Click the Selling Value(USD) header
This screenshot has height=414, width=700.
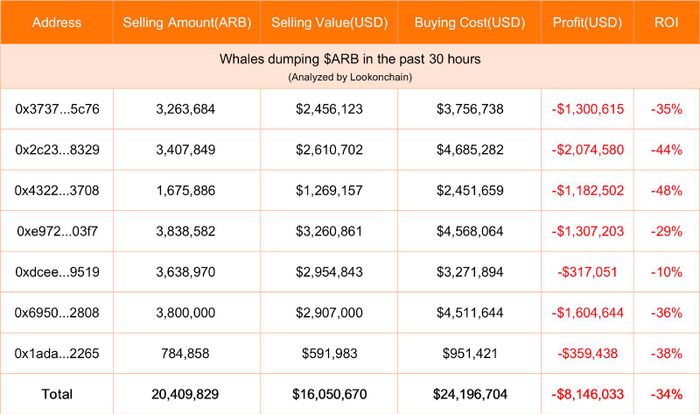(x=329, y=22)
